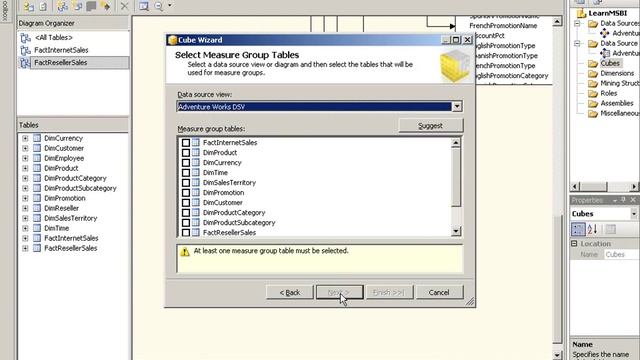640x360 pixels.
Task: Expand the DimProductCategory table node in Tables pane
Action: point(25,178)
